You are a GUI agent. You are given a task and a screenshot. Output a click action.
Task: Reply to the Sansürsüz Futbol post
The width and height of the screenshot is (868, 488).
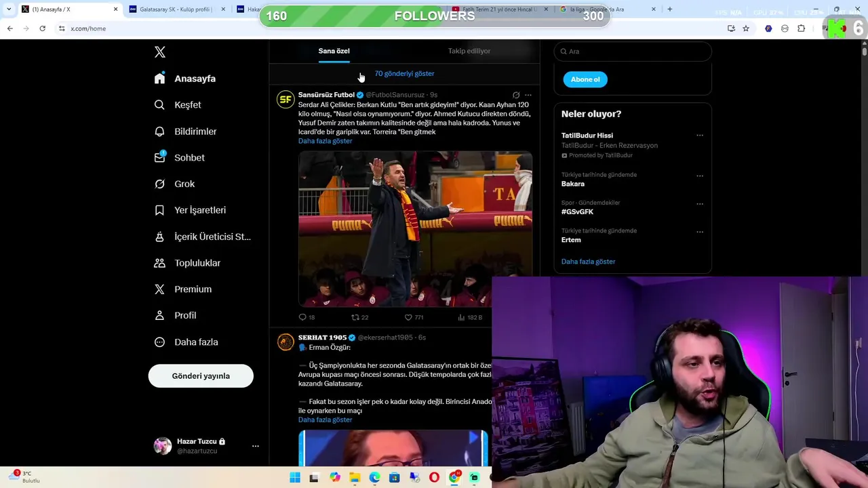(x=307, y=317)
